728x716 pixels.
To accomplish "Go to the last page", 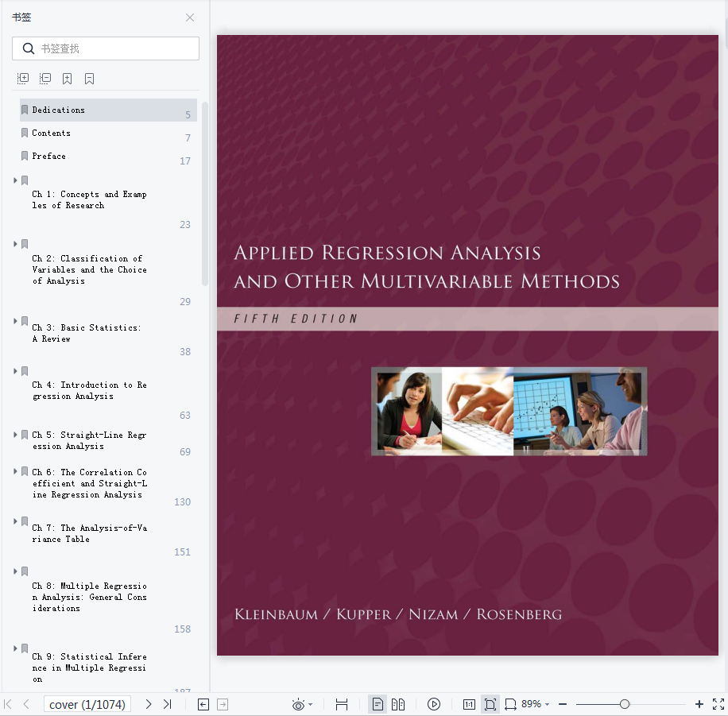I will 168,704.
